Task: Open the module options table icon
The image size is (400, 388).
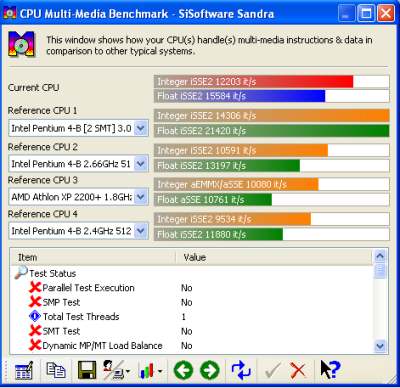Action: tap(24, 370)
